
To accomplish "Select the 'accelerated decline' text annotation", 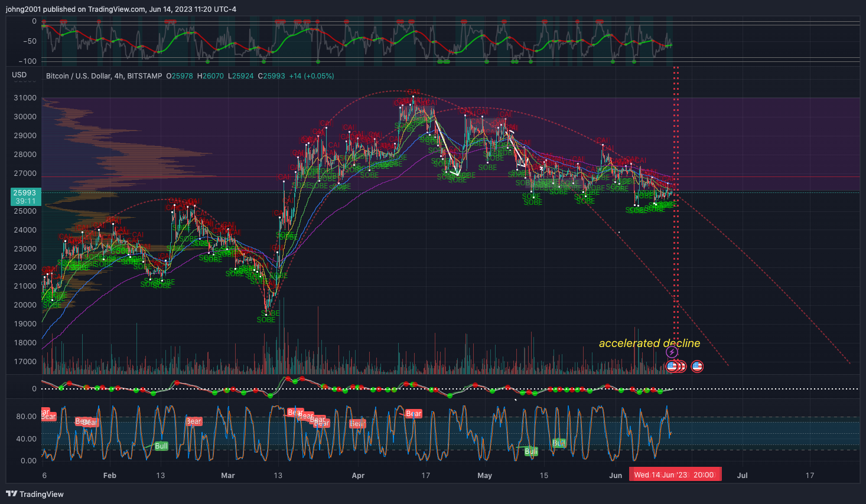I will pyautogui.click(x=649, y=343).
